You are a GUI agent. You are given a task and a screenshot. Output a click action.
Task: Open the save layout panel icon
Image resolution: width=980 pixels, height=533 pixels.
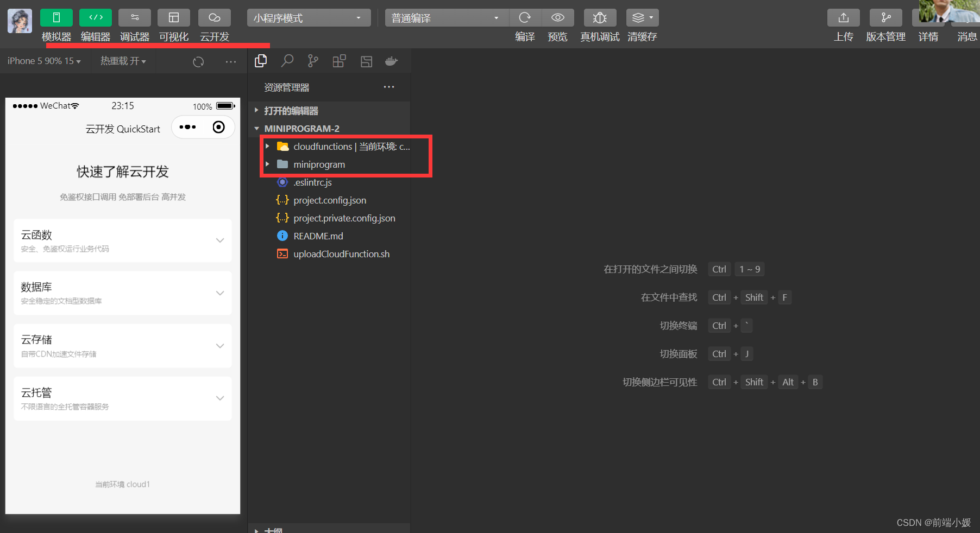pos(366,61)
